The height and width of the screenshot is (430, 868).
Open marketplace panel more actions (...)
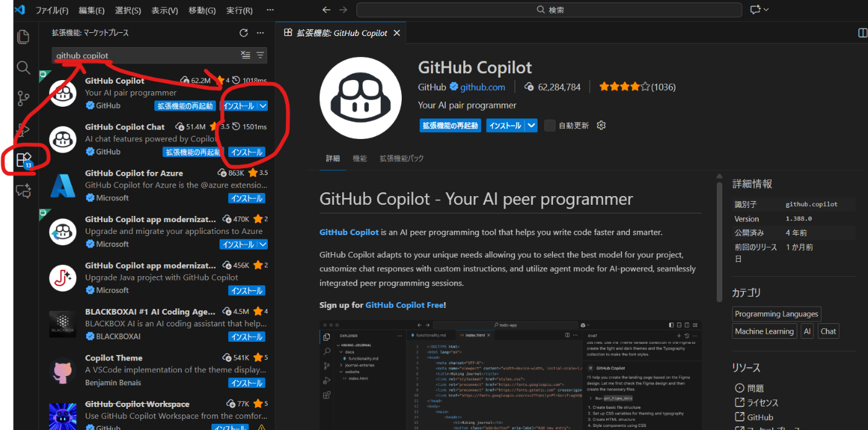(260, 33)
